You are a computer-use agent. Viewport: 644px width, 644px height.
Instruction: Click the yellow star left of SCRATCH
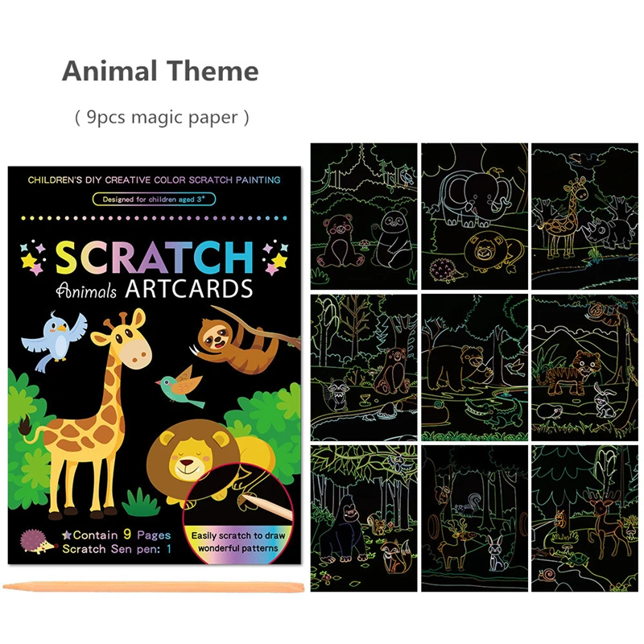[29, 261]
